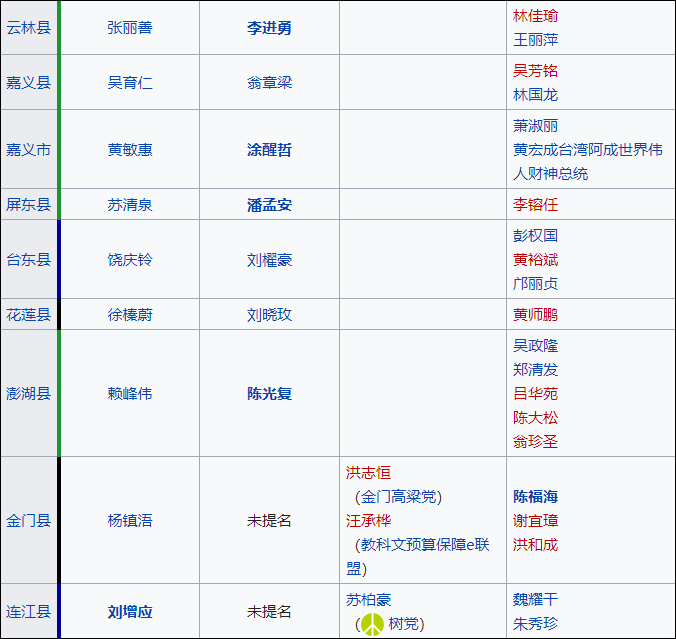Open the 黄敏惠 link
Image resolution: width=676 pixels, height=639 pixels.
130,150
